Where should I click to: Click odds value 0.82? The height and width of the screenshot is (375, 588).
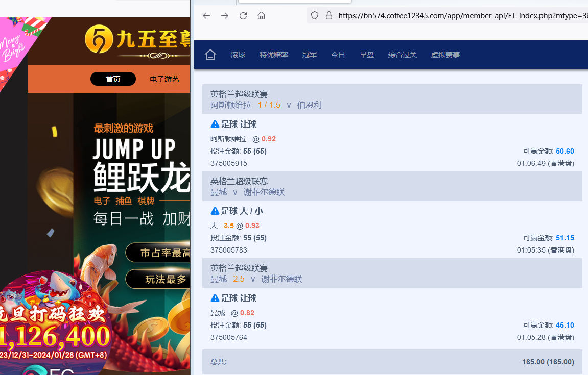point(247,313)
